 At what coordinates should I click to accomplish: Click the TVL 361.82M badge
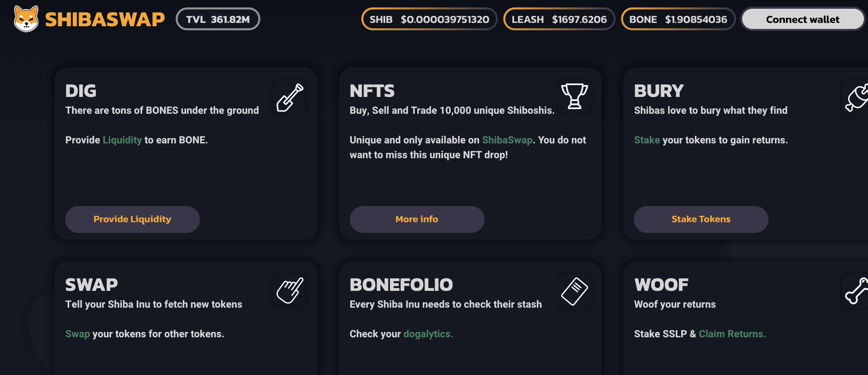(218, 19)
